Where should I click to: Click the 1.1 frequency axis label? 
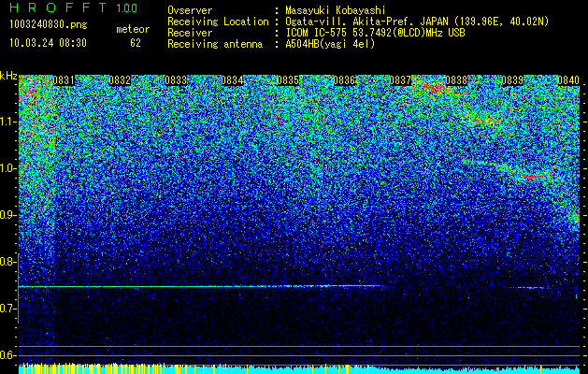pos(8,122)
